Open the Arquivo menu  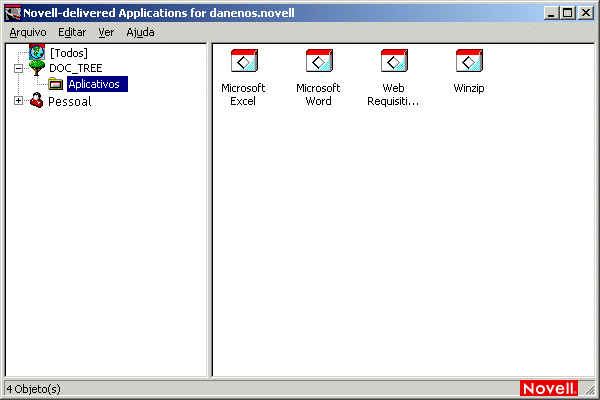coord(28,33)
